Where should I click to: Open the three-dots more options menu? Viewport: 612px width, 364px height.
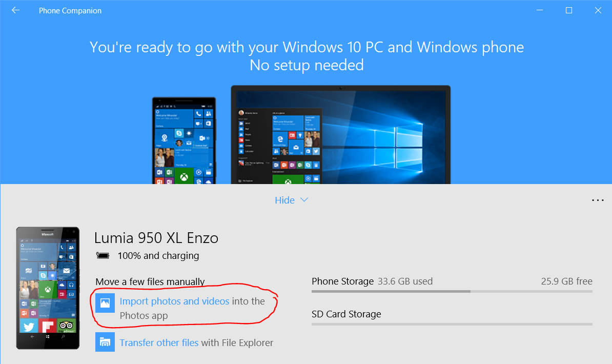598,200
